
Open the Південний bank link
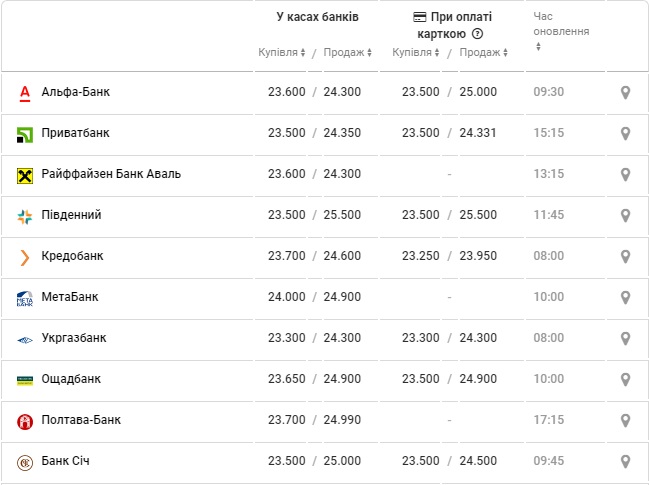point(71,215)
